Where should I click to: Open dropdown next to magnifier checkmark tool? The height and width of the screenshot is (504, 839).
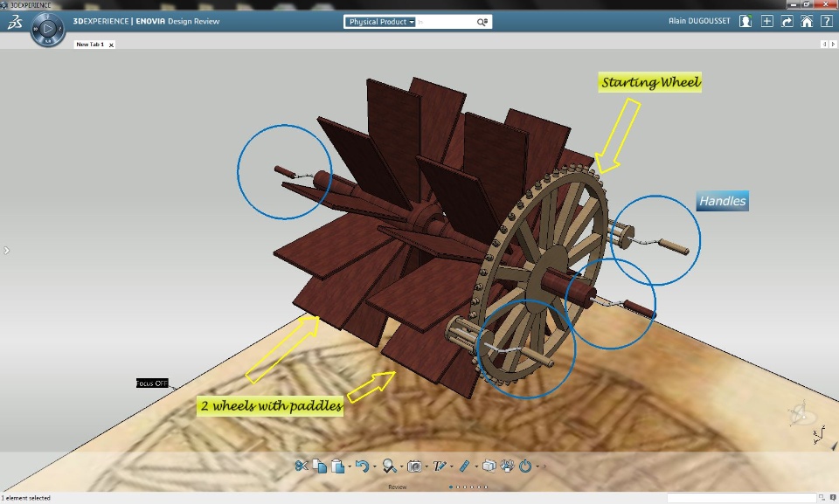(x=401, y=466)
